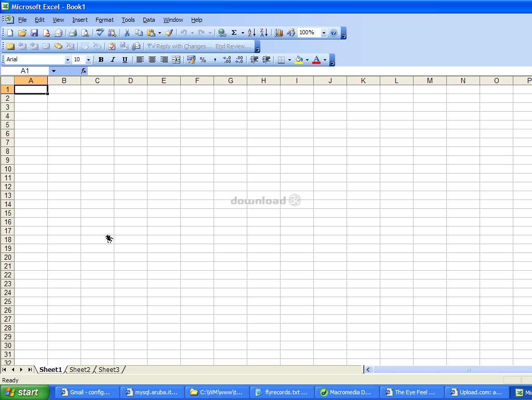The height and width of the screenshot is (400, 532).
Task: Click the Merge and Center icon
Action: [x=176, y=60]
